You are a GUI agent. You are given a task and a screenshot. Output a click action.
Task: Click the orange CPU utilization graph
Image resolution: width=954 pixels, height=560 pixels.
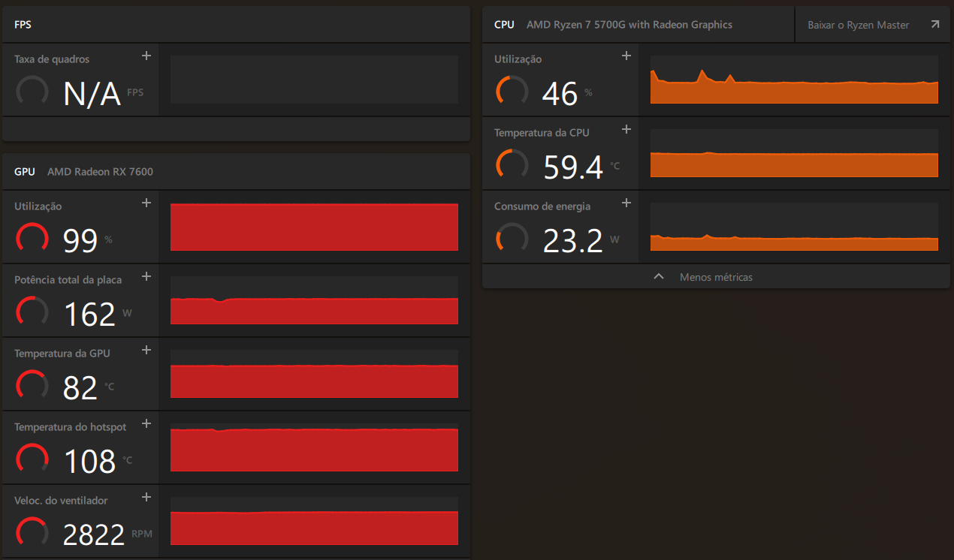794,80
